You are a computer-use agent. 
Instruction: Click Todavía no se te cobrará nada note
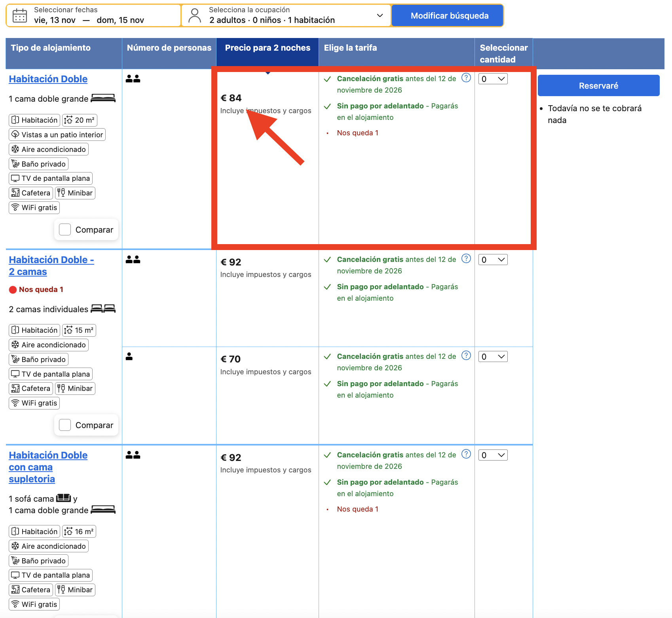[x=594, y=114]
